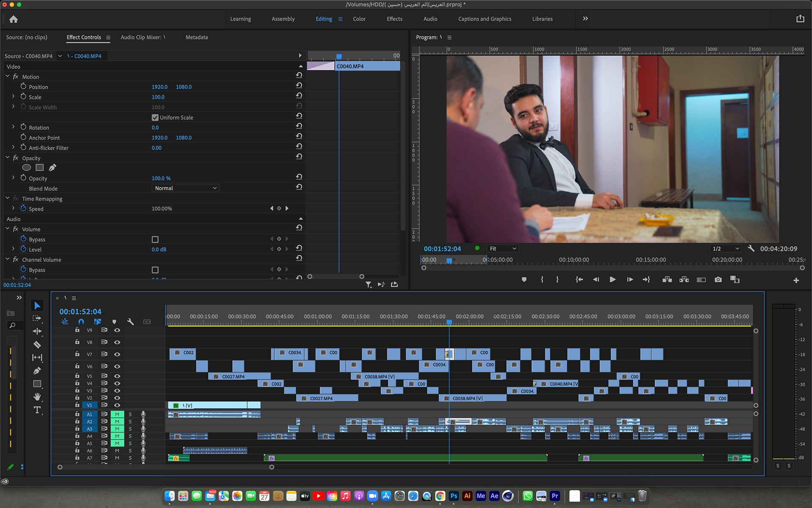
Task: Open Audio Clip Mixer tab
Action: (143, 37)
